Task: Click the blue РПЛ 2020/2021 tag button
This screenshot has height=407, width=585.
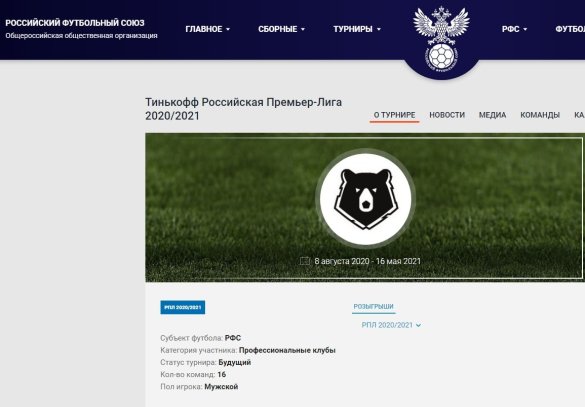Action: click(182, 307)
